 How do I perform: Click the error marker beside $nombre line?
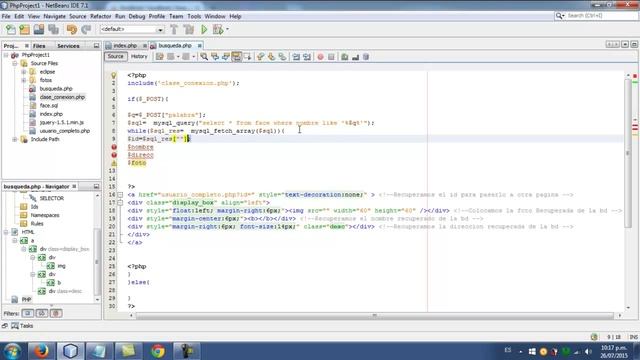114,147
